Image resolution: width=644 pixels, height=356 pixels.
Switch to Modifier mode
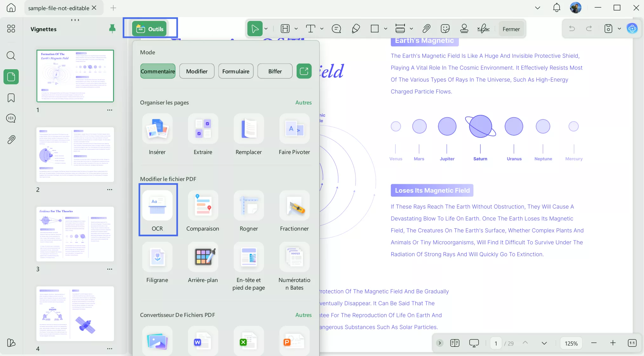(197, 71)
